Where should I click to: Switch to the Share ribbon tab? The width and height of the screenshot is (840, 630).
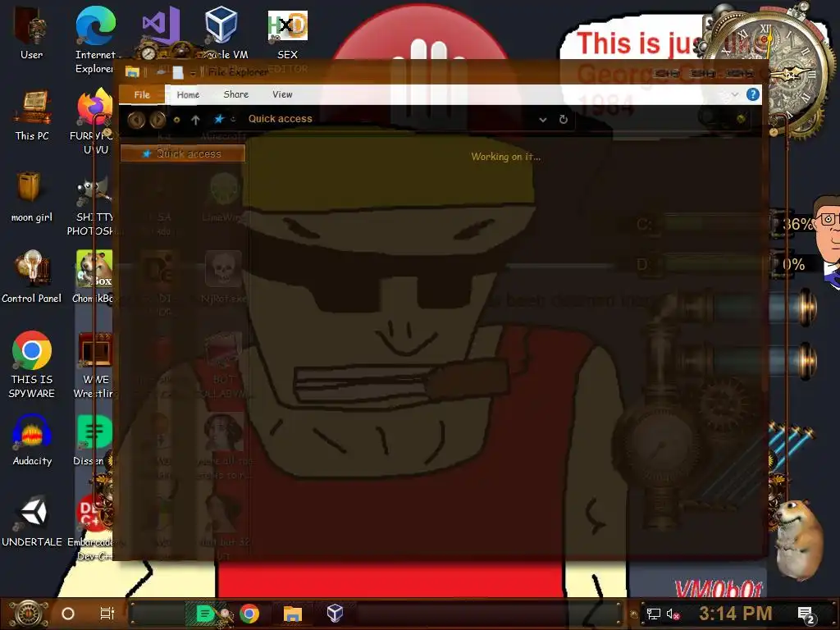pos(235,94)
